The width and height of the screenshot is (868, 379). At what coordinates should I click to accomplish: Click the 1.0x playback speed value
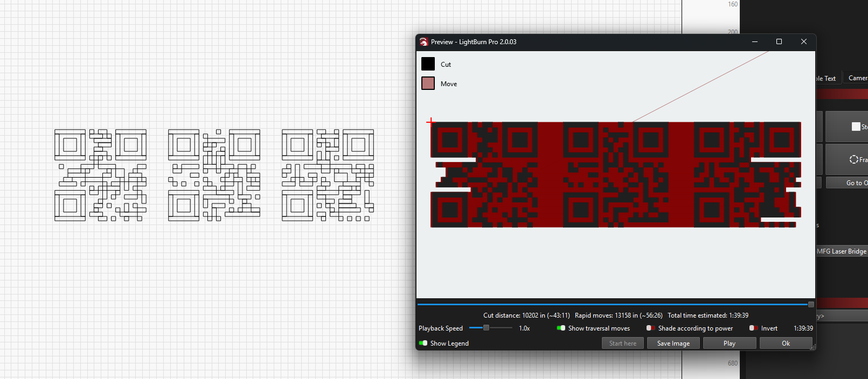coord(524,328)
